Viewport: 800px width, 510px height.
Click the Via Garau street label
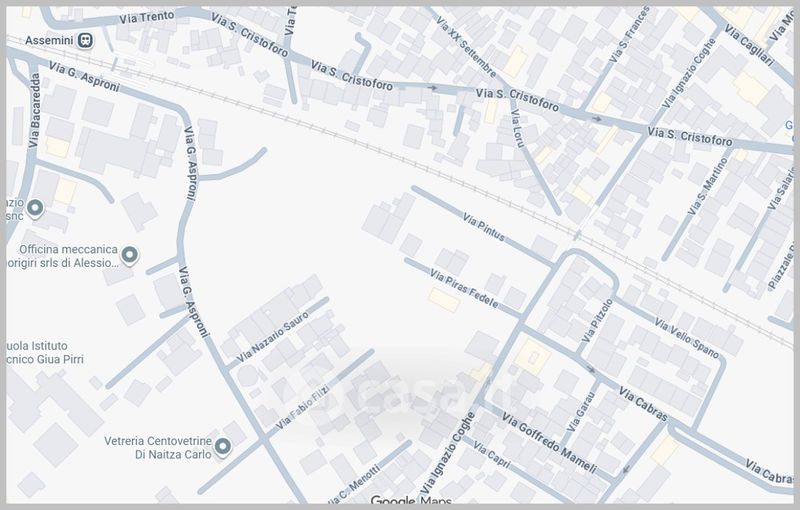[x=579, y=412]
